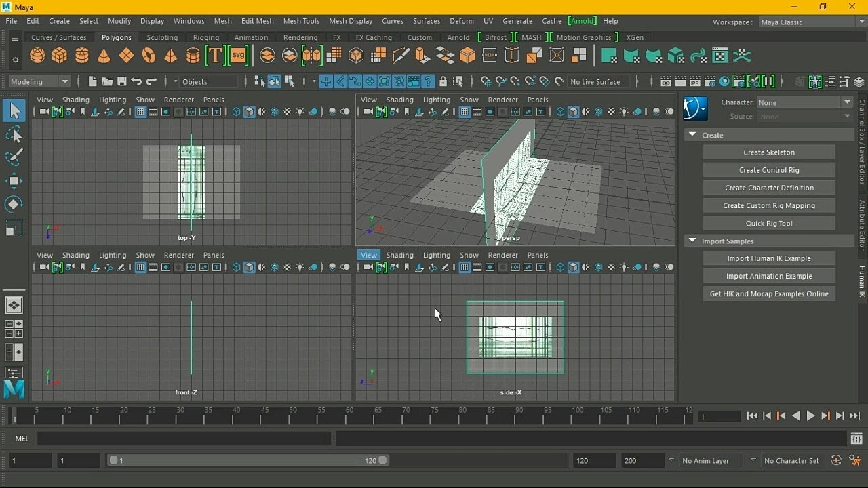This screenshot has width=868, height=488.
Task: Switch to the Rigging shelf tab
Action: point(205,37)
